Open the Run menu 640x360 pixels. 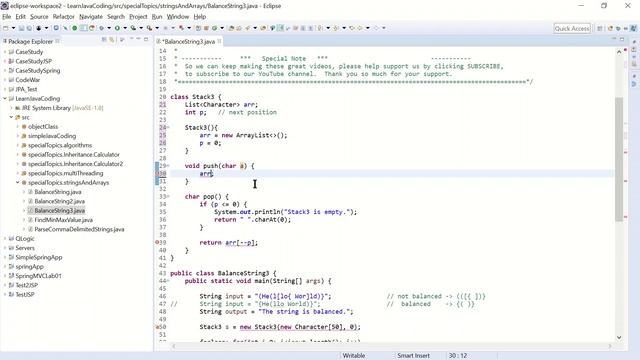coord(157,17)
